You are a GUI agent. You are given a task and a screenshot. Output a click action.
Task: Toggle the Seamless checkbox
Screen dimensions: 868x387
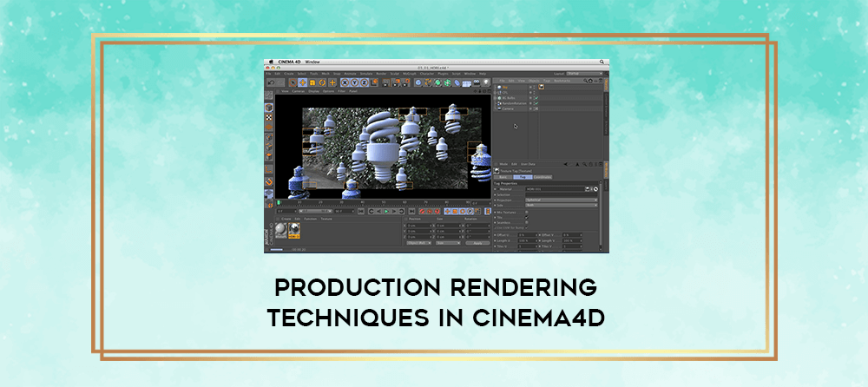[527, 222]
